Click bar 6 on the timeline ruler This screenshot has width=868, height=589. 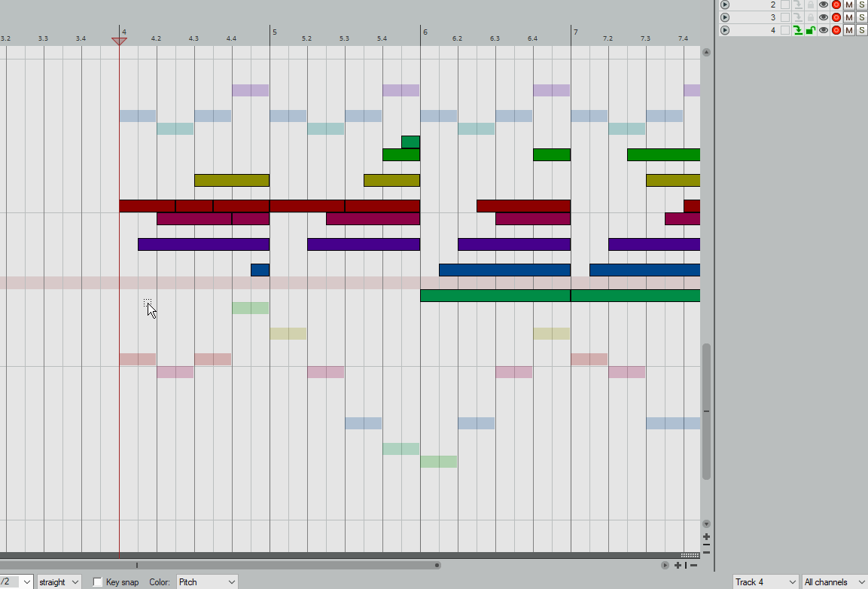425,32
